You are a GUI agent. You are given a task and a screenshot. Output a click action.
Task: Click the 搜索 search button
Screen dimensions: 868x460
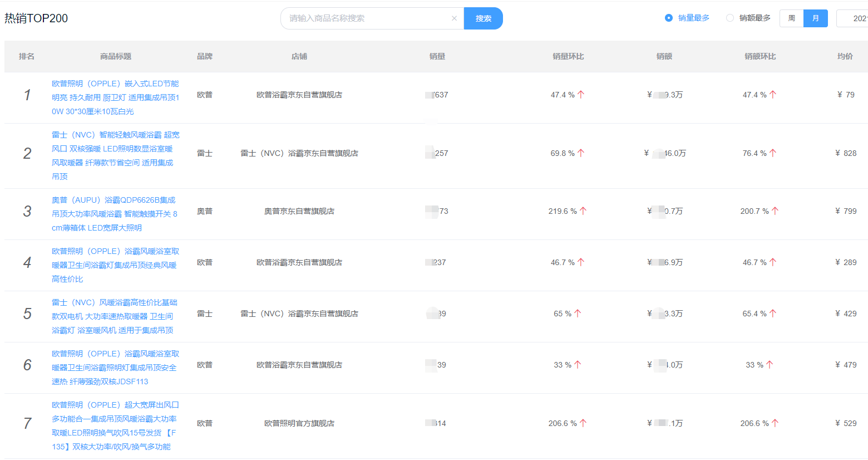(x=483, y=18)
